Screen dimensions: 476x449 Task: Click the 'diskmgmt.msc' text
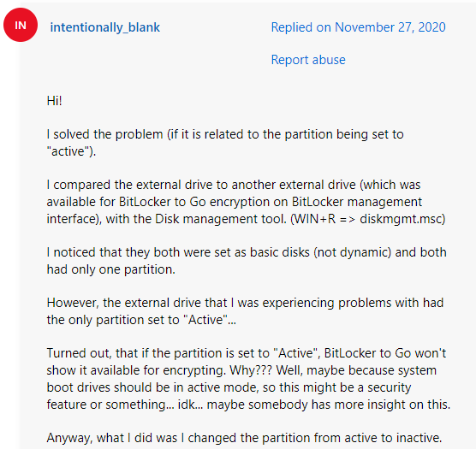coord(402,219)
